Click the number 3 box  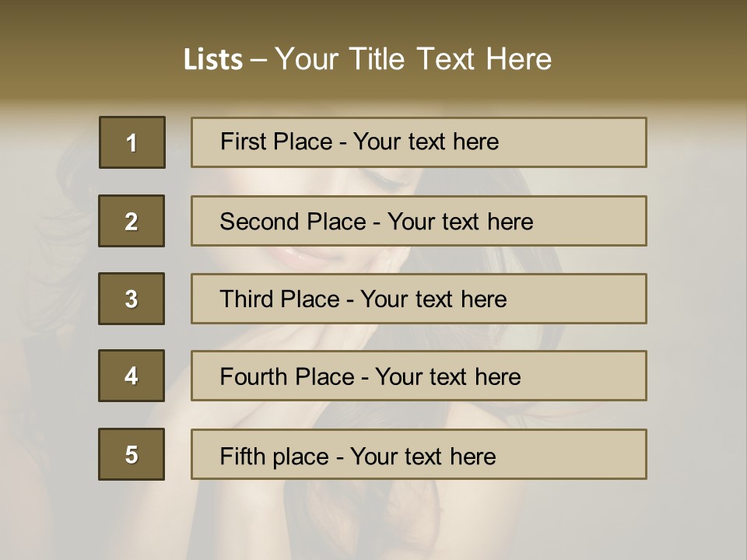pos(132,299)
